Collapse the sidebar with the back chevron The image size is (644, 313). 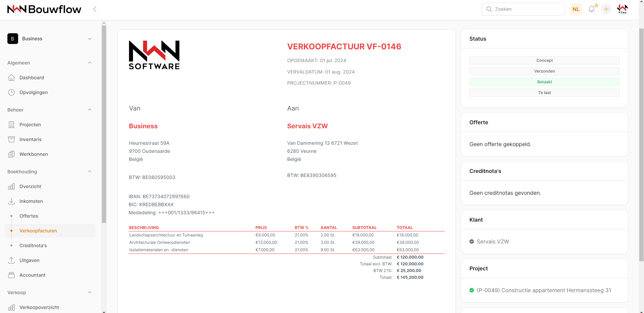[95, 9]
